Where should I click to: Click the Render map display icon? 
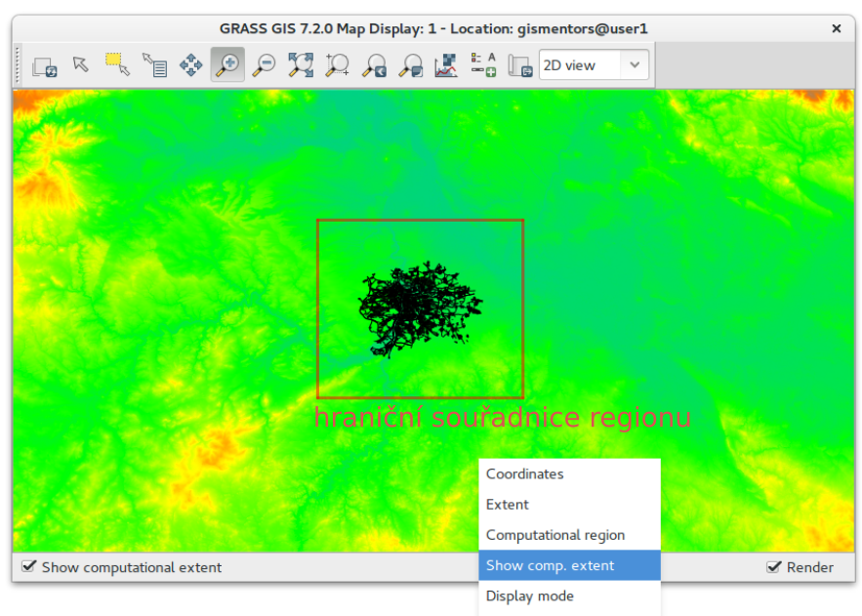point(45,65)
